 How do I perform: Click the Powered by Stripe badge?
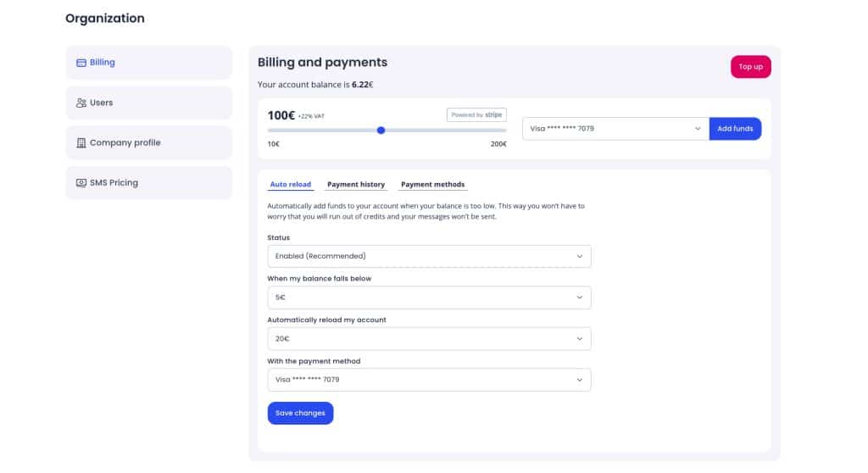(476, 114)
